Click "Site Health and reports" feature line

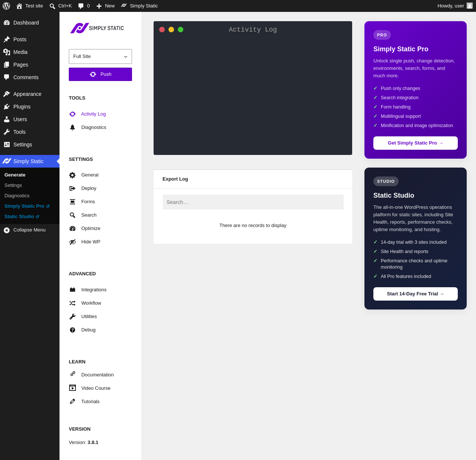[405, 252]
